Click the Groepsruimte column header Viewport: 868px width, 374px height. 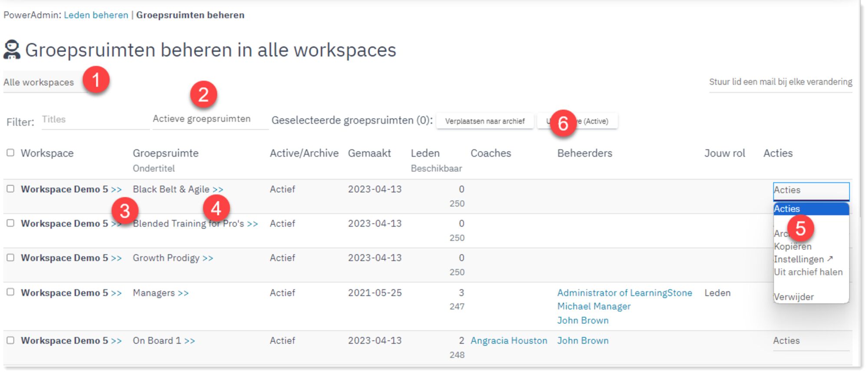coord(165,153)
